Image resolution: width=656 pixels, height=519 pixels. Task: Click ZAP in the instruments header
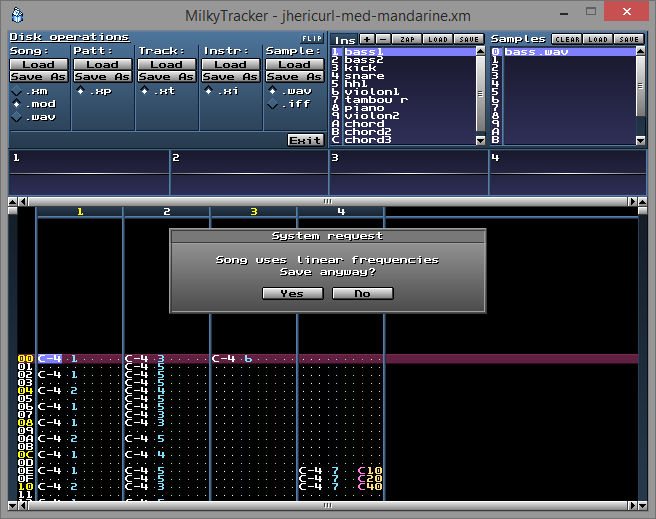[x=407, y=39]
